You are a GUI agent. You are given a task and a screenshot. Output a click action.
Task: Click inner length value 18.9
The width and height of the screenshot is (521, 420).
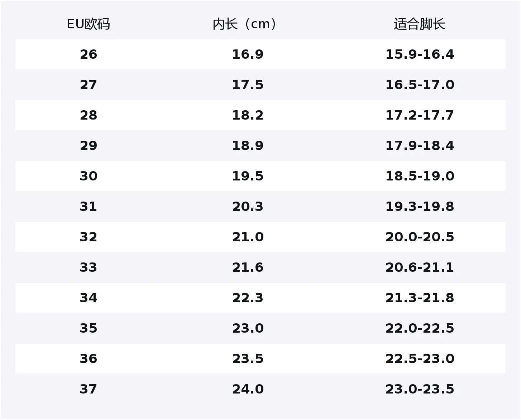[x=248, y=146]
